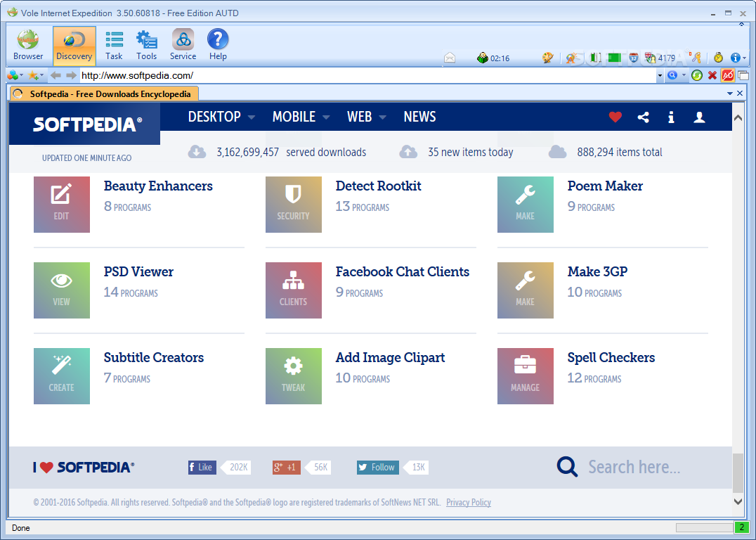Open the Poem Maker category
Image resolution: width=756 pixels, height=540 pixels.
(605, 186)
